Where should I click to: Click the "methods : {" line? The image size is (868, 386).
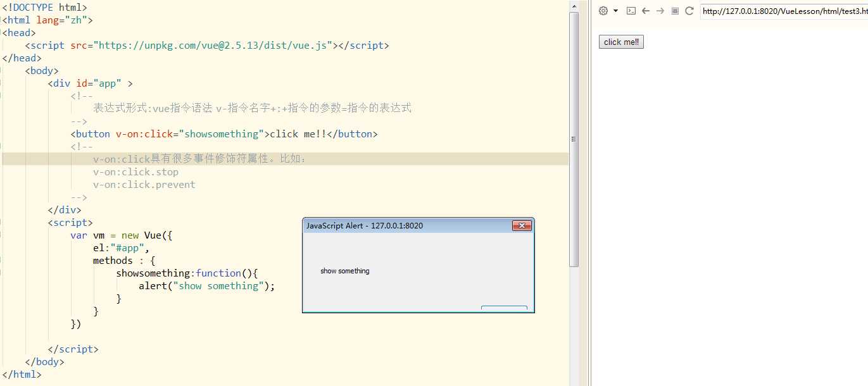(124, 260)
